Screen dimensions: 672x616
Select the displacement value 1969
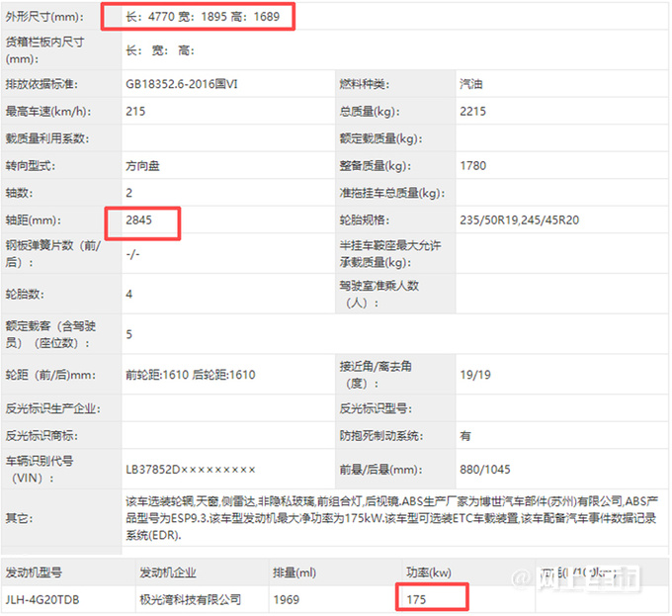[286, 600]
